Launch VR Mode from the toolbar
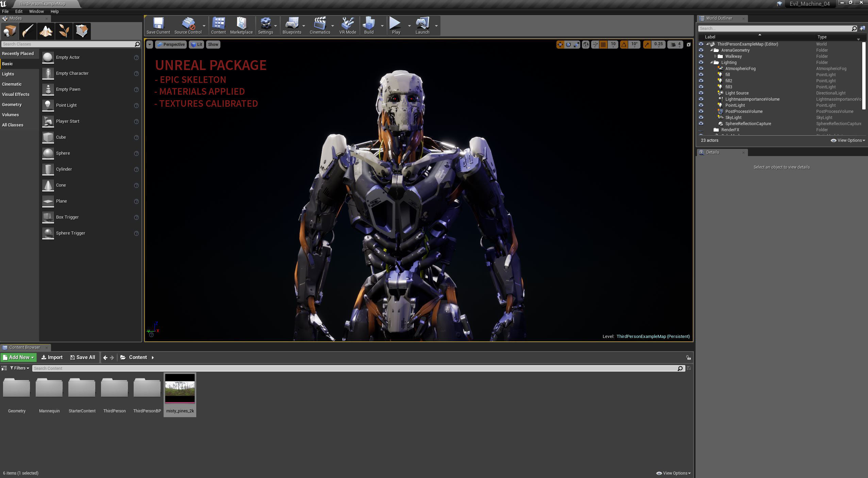This screenshot has height=478, width=868. coord(348,26)
